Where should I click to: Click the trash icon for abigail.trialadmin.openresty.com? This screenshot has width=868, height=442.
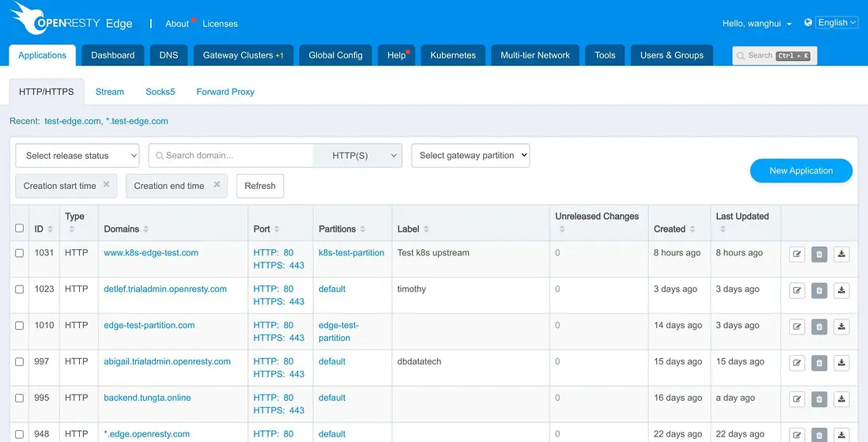tap(819, 363)
